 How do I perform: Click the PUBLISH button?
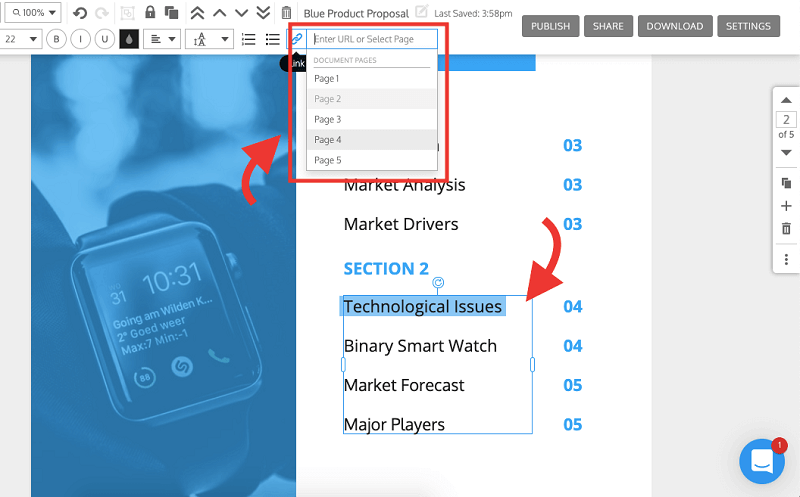coord(551,26)
